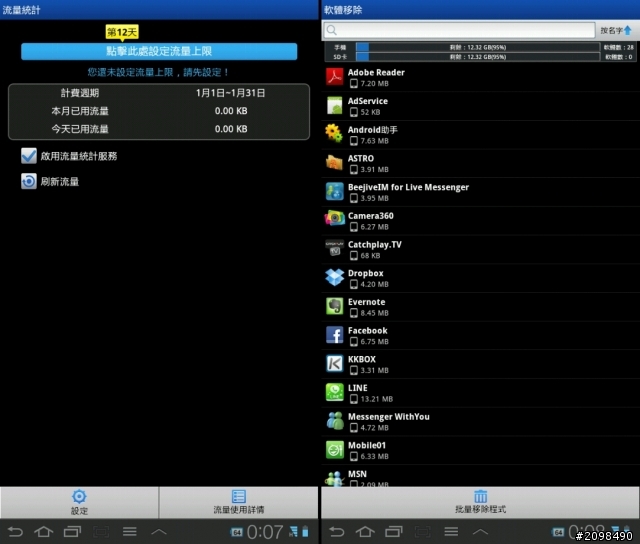This screenshot has height=544, width=640.
Task: Tap the LINE 13.21 MB size text
Action: pos(376,399)
